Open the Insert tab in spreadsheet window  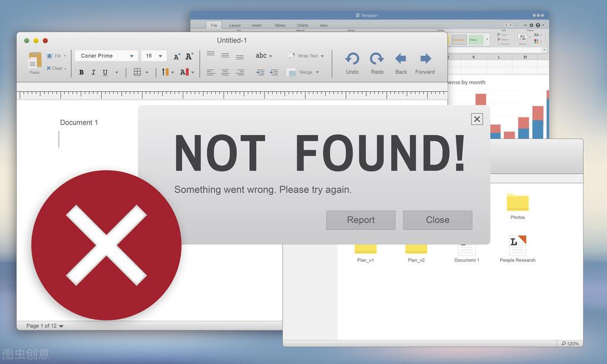(256, 25)
